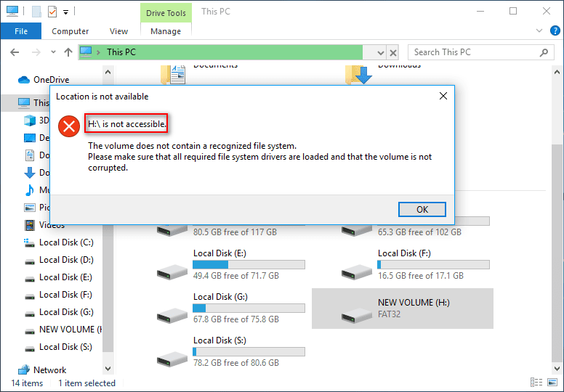
Task: Click the Back navigation arrow
Action: click(x=16, y=52)
